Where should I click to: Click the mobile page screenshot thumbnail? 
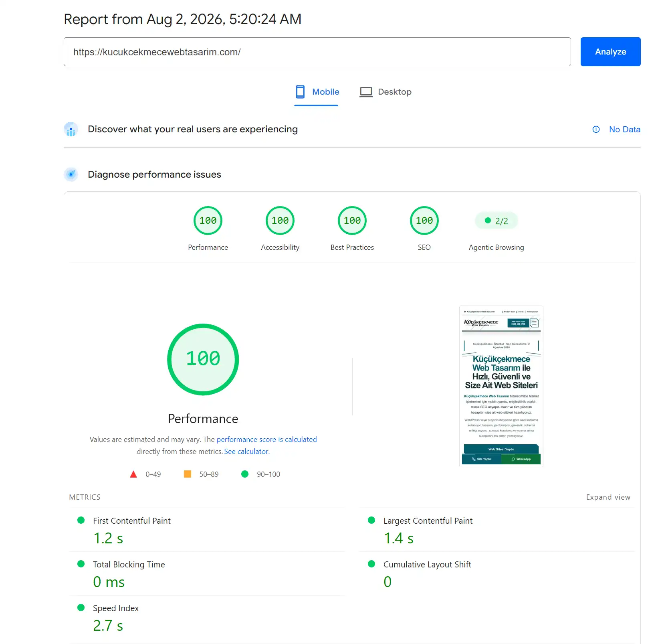[501, 386]
